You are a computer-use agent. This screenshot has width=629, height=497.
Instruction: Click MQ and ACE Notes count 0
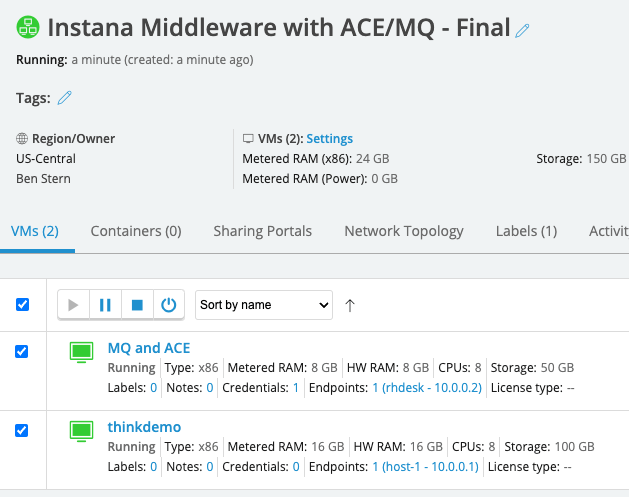(209, 388)
